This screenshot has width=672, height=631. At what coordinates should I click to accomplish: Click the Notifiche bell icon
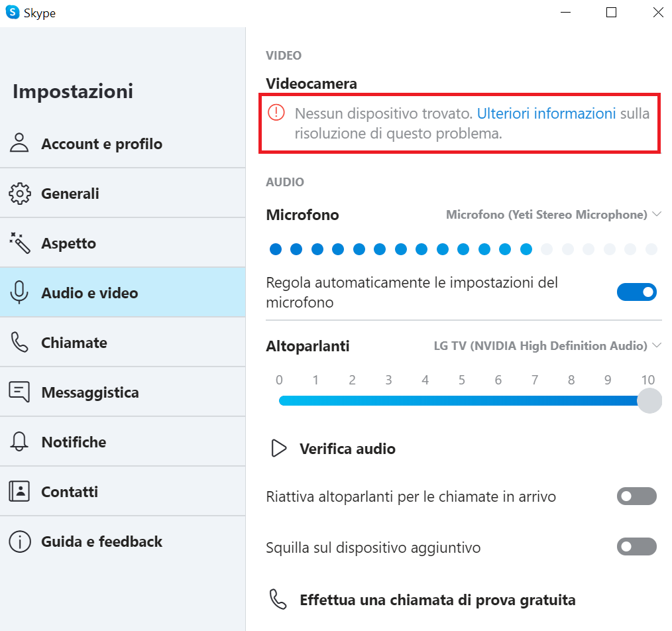coord(20,442)
